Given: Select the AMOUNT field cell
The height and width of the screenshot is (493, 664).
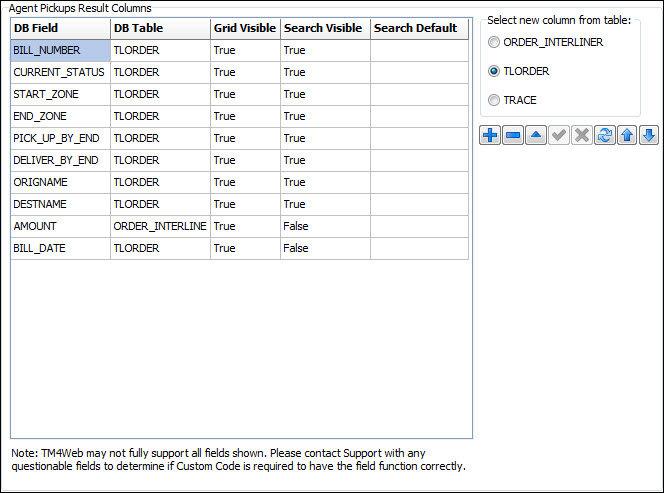Looking at the screenshot, I should pos(60,227).
